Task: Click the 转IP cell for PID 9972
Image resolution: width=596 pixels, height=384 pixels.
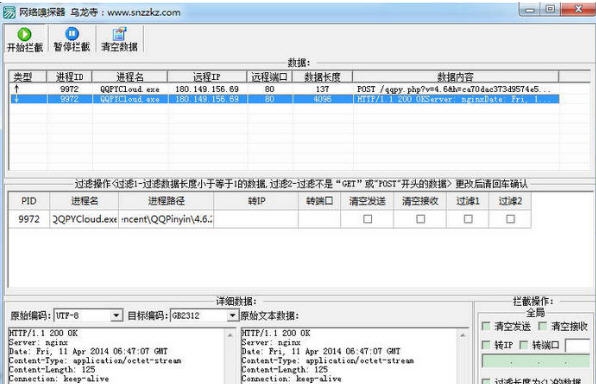Action: pyautogui.click(x=256, y=219)
